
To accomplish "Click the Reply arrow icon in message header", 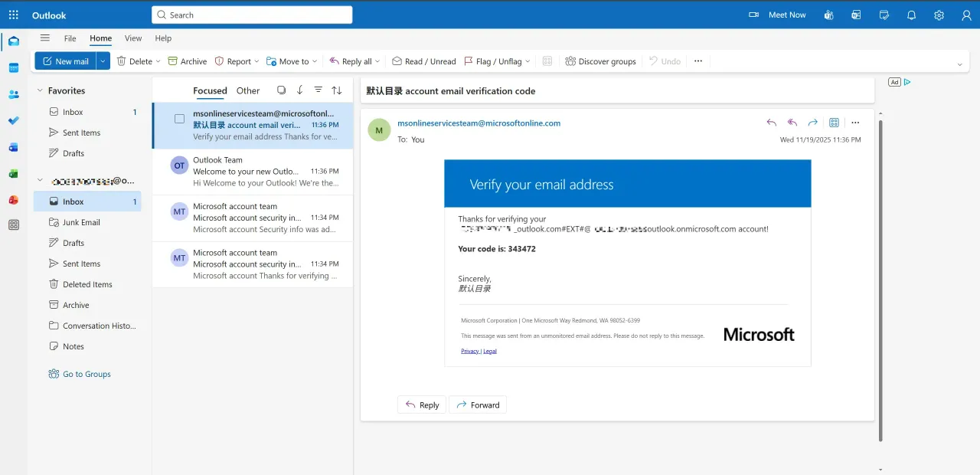I will point(771,123).
